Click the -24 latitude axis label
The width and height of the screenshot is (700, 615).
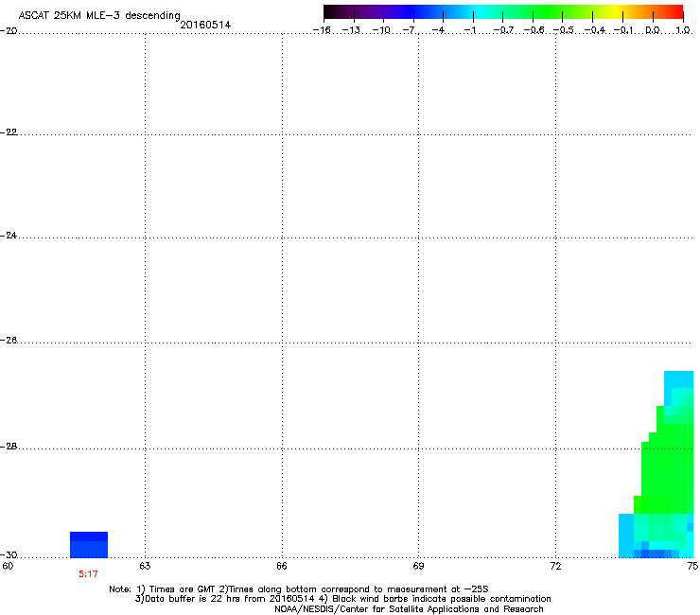(x=9, y=236)
